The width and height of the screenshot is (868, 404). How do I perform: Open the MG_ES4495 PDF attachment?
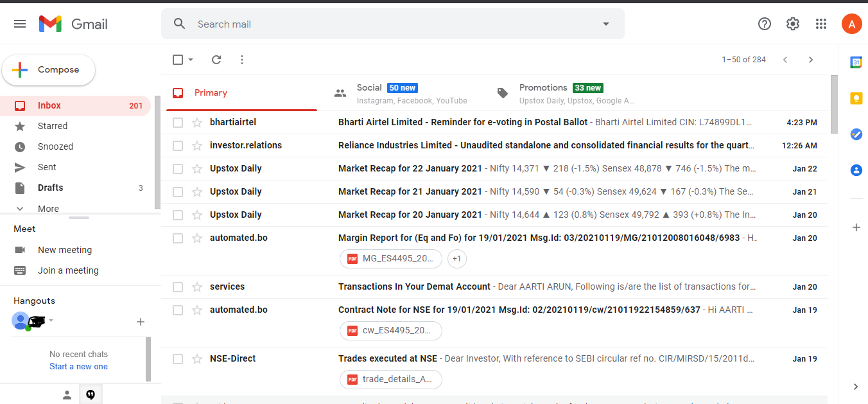(x=391, y=259)
